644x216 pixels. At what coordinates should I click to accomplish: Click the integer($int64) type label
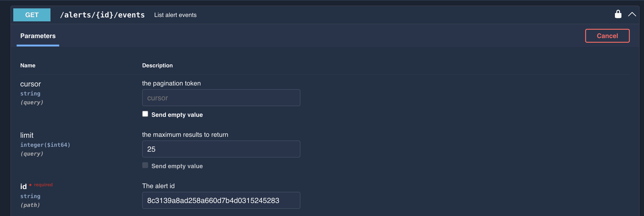coord(45,145)
